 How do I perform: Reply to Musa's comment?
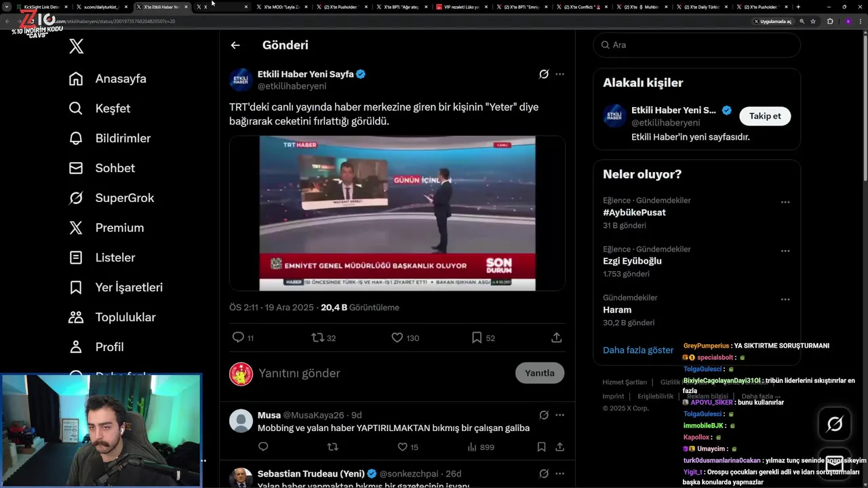click(263, 447)
